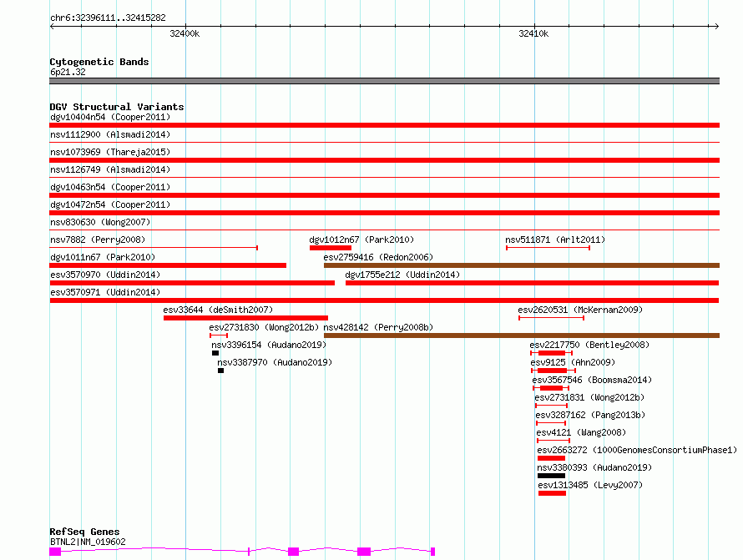Click the dgv1012n67 (Park2010) red bar

pos(331,248)
